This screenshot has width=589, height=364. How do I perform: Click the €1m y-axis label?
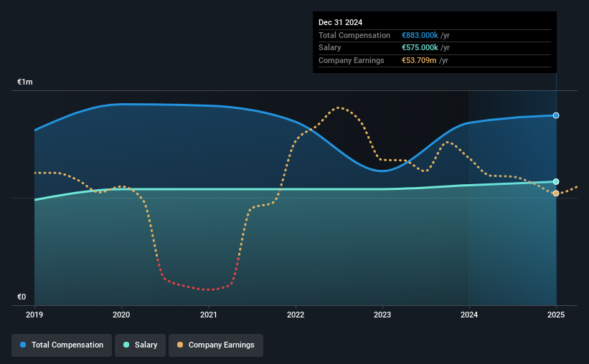25,82
